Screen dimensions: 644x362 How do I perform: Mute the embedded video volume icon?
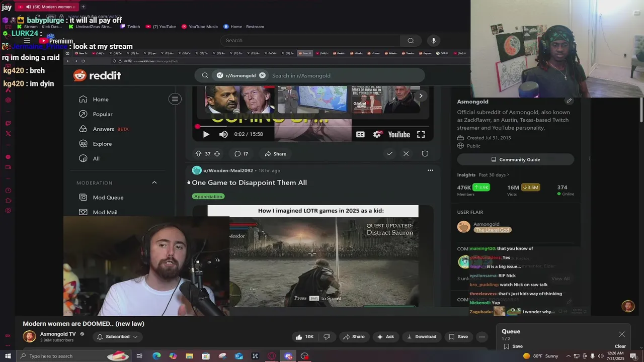[223, 134]
